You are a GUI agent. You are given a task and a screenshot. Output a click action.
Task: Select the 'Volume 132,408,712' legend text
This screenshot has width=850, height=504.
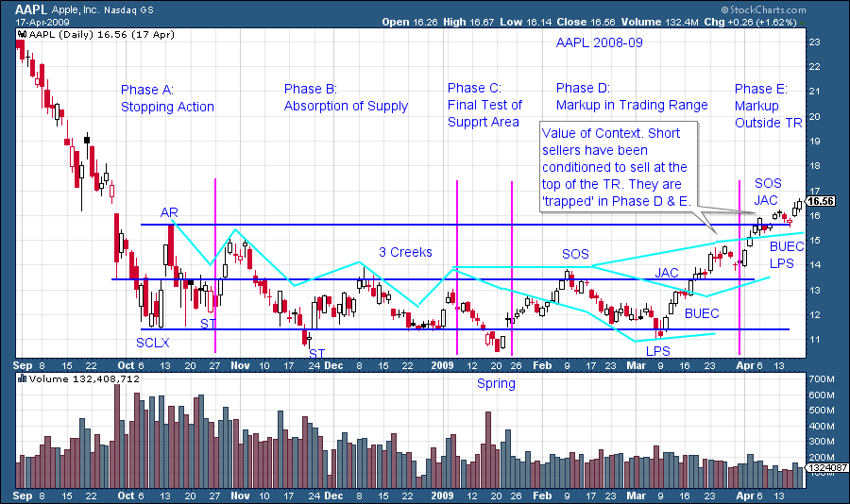[84, 378]
